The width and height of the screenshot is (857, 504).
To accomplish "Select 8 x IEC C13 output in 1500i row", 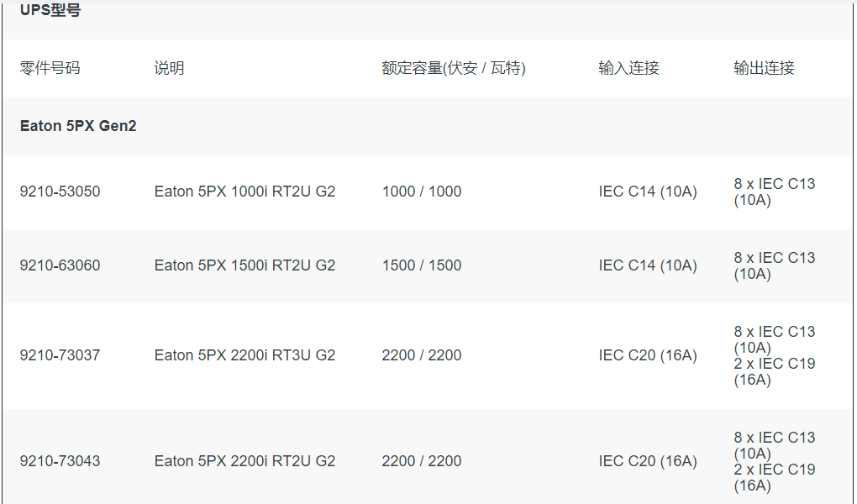I will 775,265.
